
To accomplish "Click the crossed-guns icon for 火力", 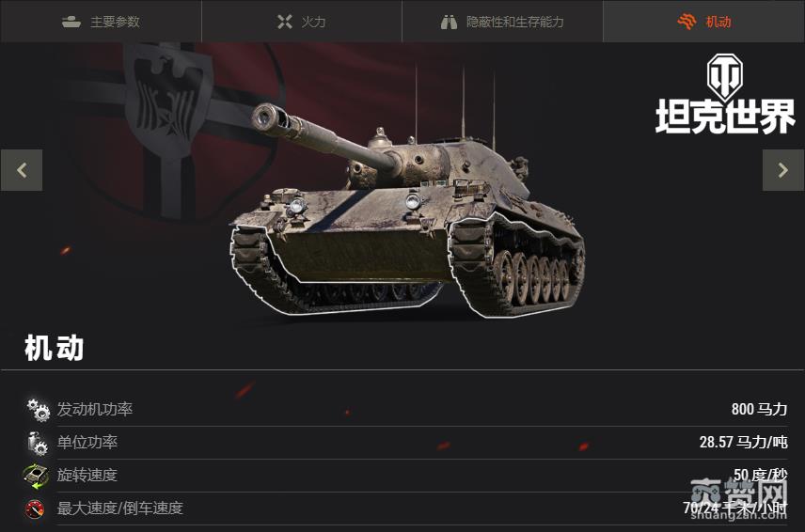I will [x=284, y=22].
